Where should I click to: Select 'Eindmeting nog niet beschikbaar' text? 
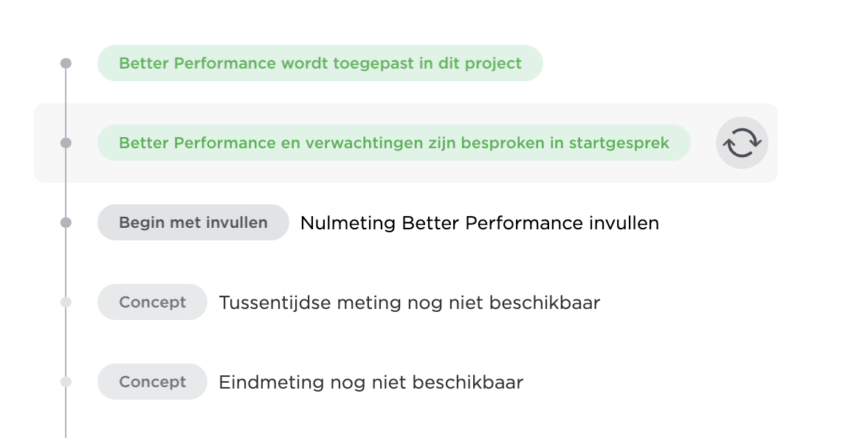pyautogui.click(x=371, y=382)
